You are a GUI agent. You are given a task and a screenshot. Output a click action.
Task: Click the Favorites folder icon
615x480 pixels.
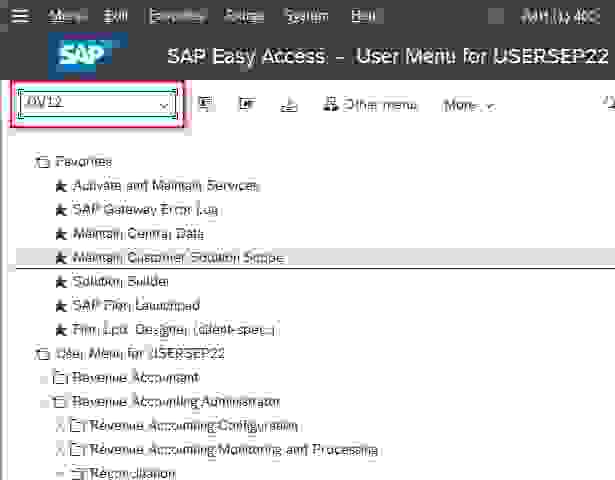tap(42, 162)
